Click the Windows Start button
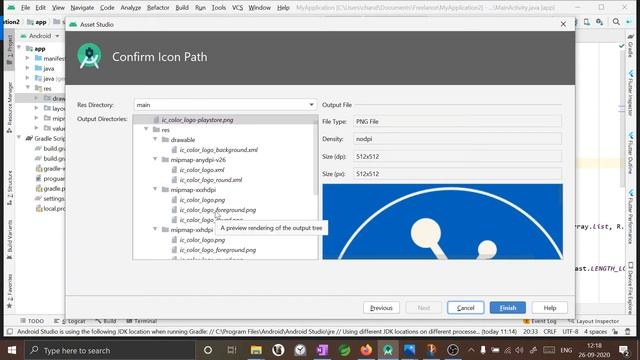 (12, 350)
